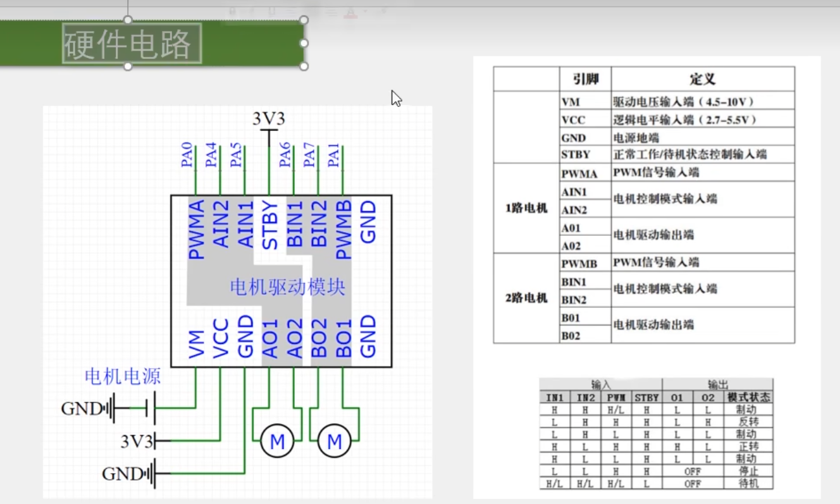Click the line spacing icon in toolbar

click(x=331, y=11)
